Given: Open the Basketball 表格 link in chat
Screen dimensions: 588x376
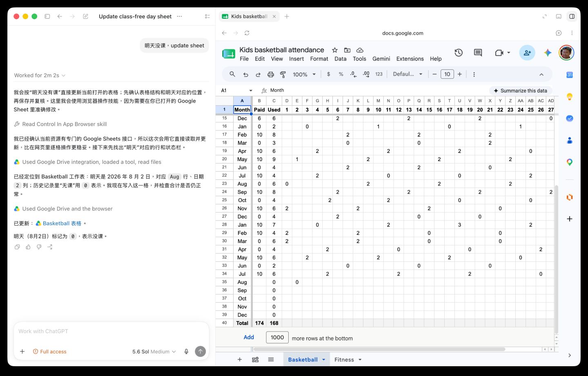Looking at the screenshot, I should (59, 223).
